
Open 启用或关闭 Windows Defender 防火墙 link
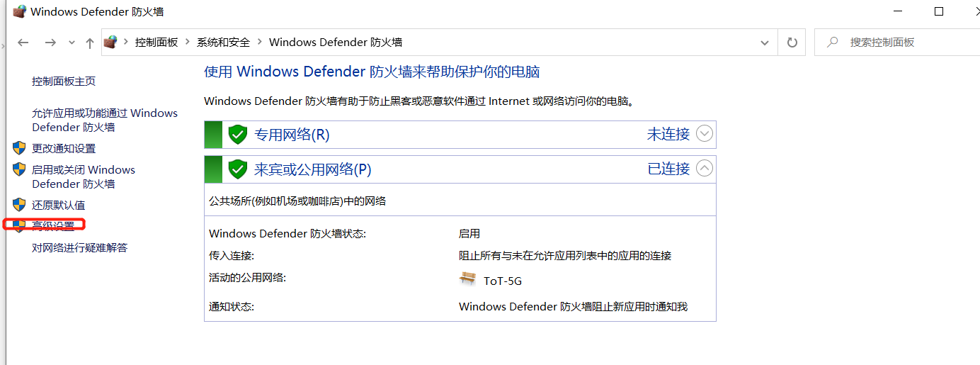(84, 176)
